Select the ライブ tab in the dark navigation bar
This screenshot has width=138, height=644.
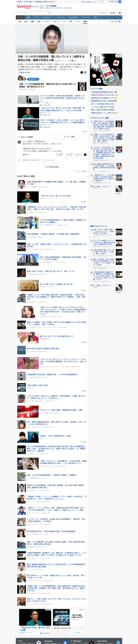pyautogui.click(x=37, y=17)
